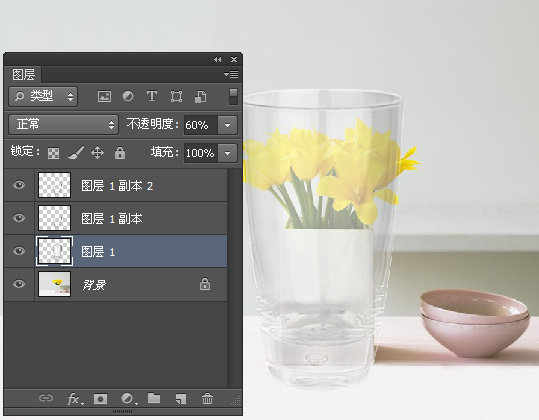Screen dimensions: 539x420
Task: Expand the 不透明度 opacity slider arrow
Action: point(227,125)
